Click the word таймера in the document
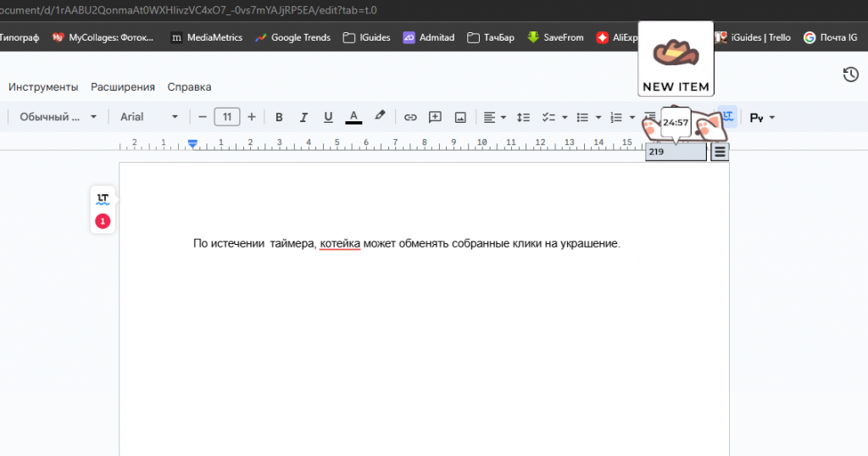This screenshot has height=456, width=868. (292, 243)
